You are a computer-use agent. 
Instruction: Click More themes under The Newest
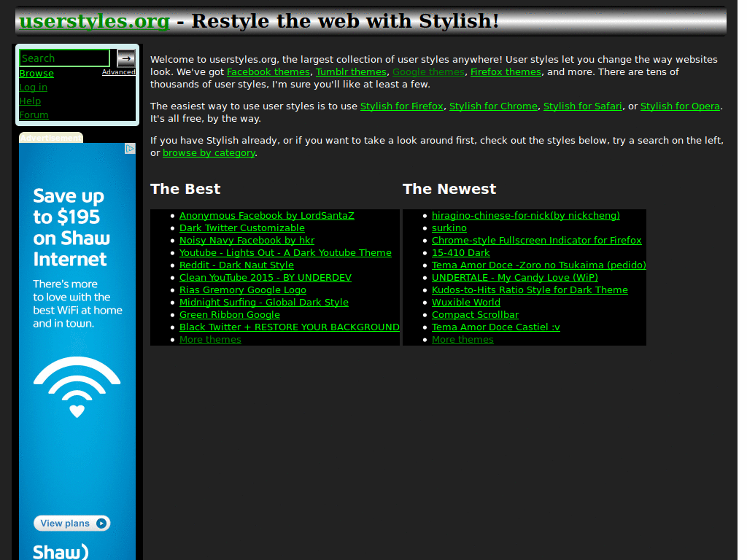[462, 340]
